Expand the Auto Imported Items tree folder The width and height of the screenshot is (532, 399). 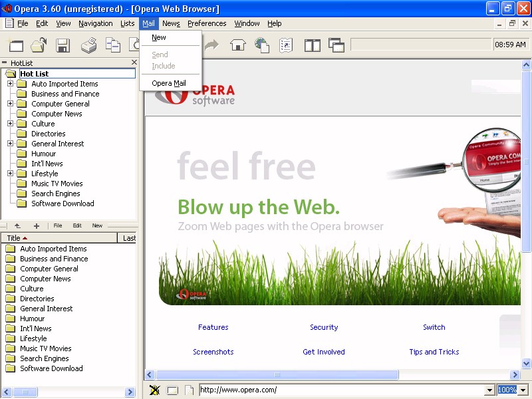tap(11, 84)
